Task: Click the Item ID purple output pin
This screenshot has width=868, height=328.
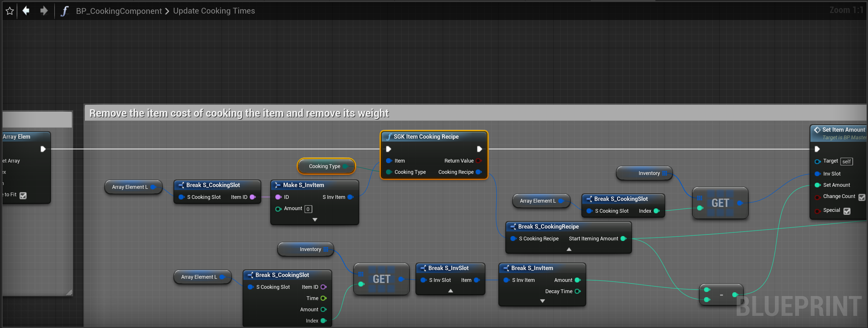Action: (253, 197)
